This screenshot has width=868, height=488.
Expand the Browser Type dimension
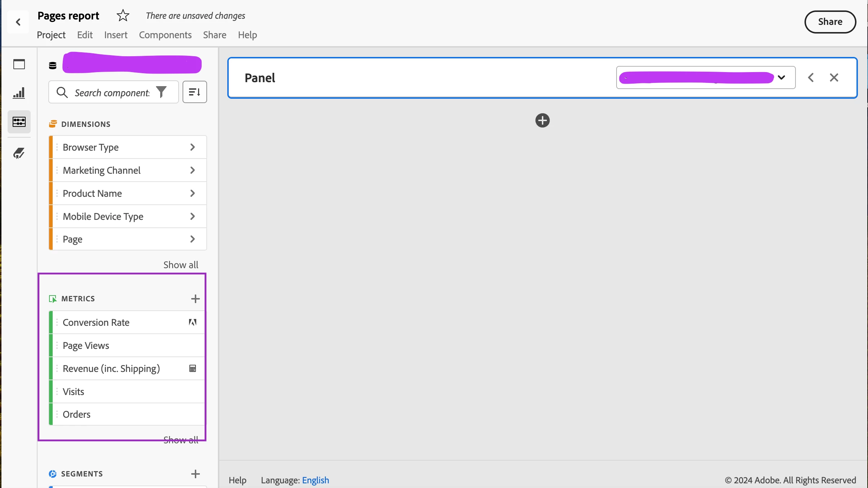click(192, 147)
